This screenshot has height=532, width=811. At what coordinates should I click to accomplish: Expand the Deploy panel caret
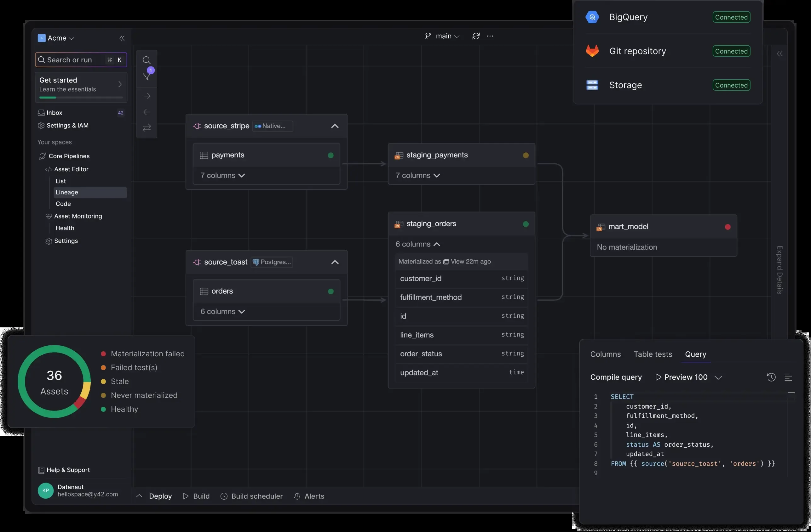tap(139, 496)
